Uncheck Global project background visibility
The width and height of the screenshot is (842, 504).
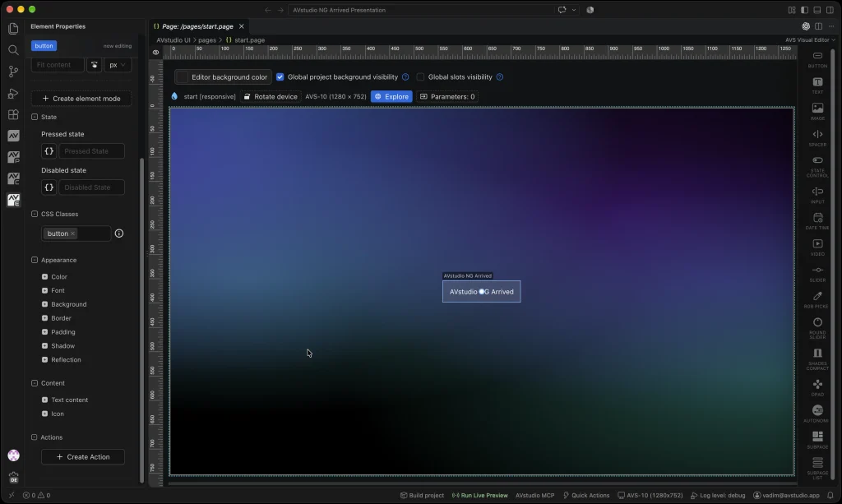[280, 77]
